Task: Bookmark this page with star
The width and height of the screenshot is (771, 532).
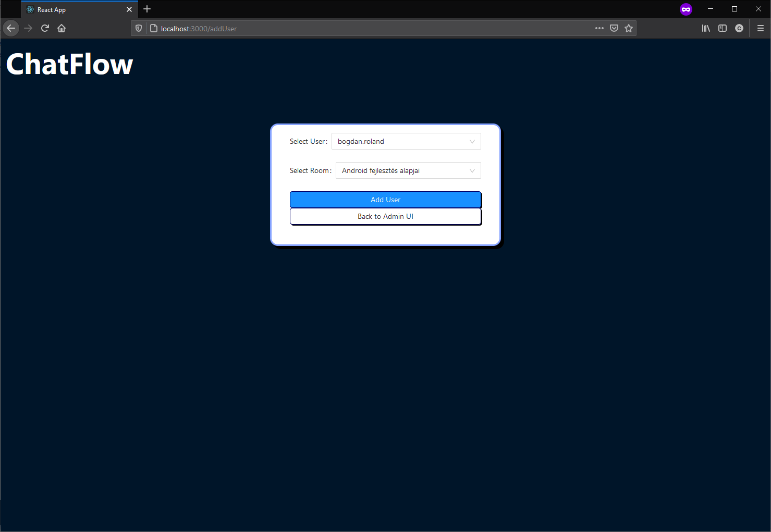Action: tap(629, 28)
